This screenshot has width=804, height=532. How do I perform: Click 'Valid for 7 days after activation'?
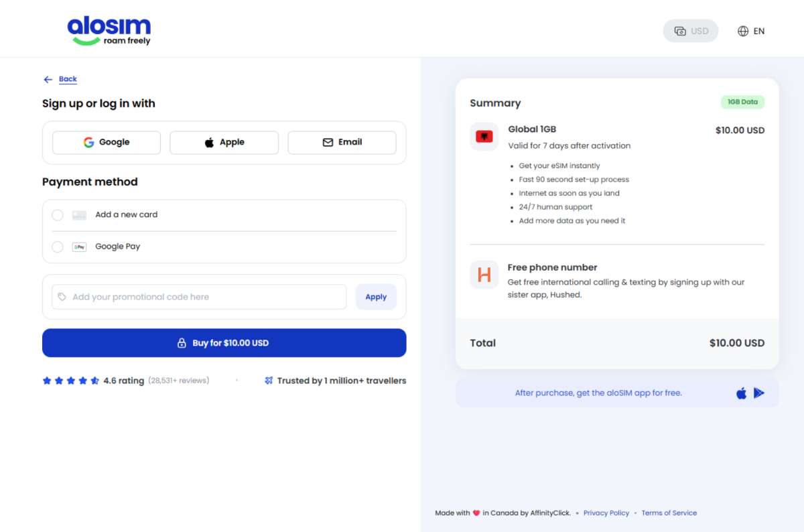[569, 145]
